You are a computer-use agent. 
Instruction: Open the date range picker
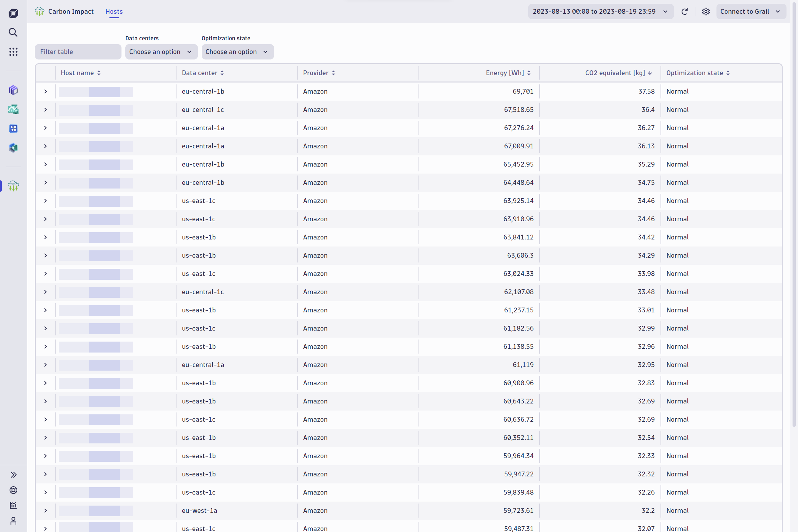(x=600, y=11)
